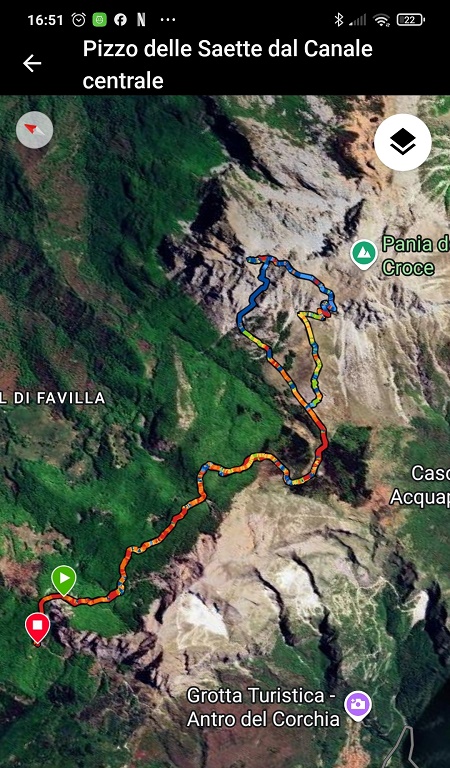Tap the green app notification icon
This screenshot has height=768, width=450.
(x=99, y=20)
